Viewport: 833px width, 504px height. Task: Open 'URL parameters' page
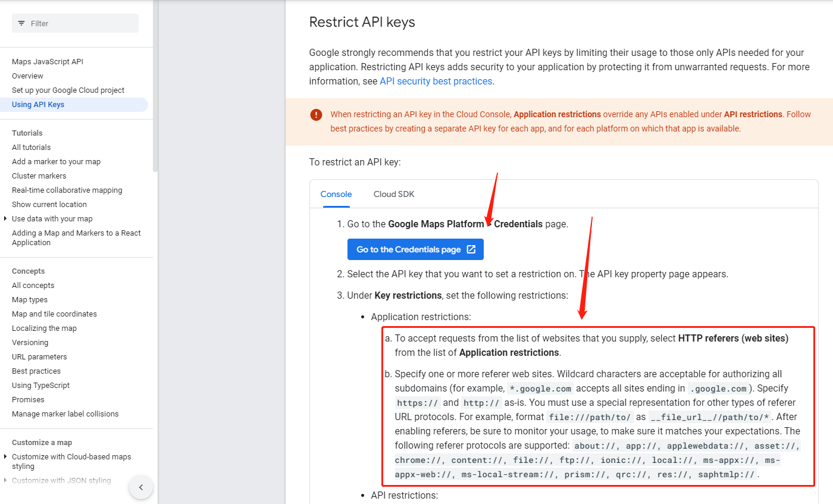[x=39, y=356]
